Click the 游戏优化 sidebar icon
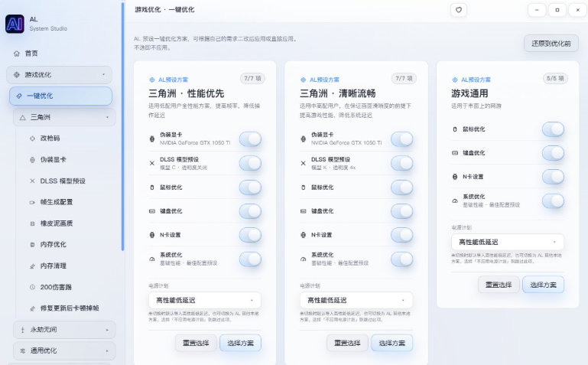588x365 pixels. coord(17,75)
